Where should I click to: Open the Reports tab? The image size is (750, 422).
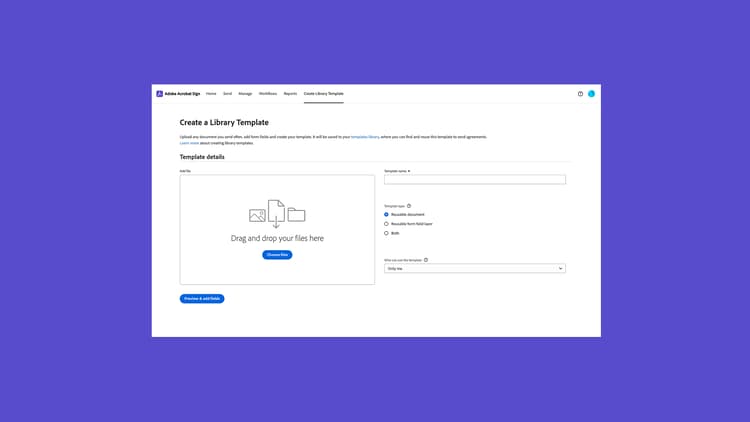point(290,94)
